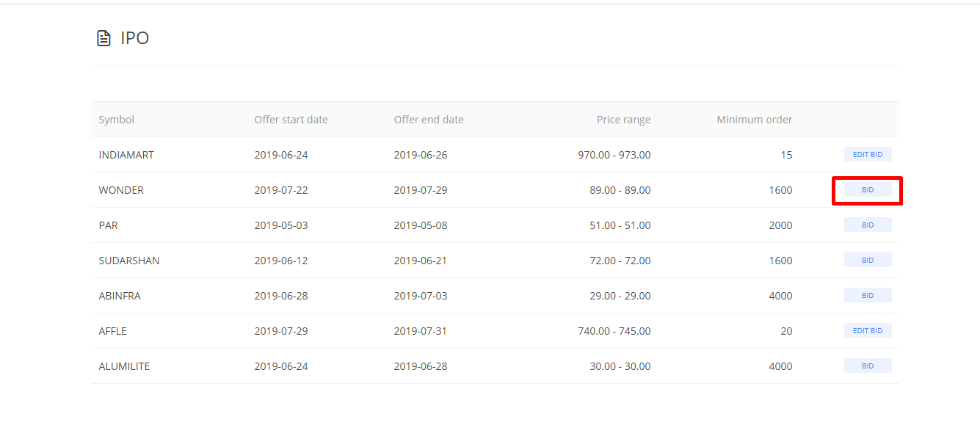Click the IPO page heading text

[135, 38]
